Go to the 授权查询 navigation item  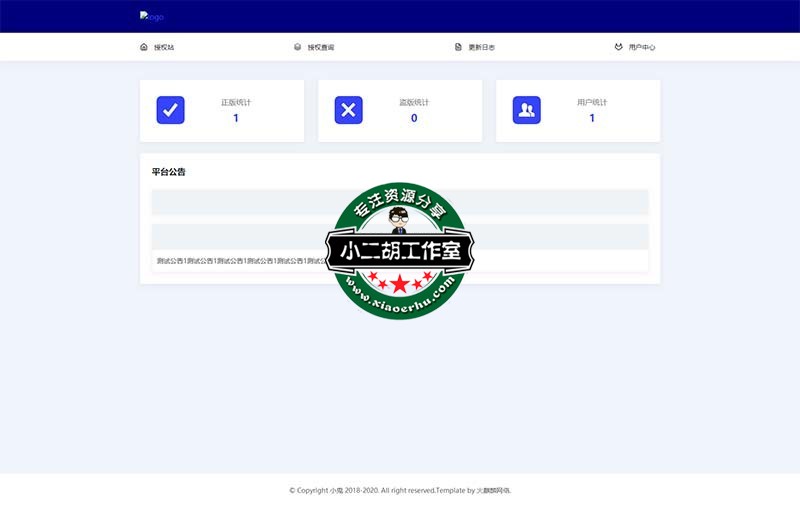click(x=321, y=47)
